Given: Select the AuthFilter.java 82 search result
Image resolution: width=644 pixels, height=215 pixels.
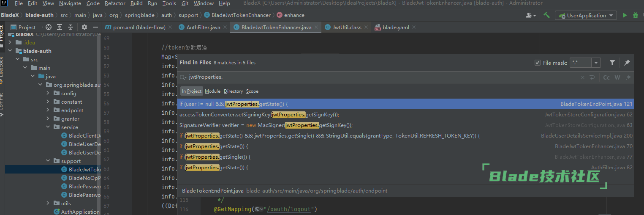Looking at the screenshot, I should pos(406,168).
